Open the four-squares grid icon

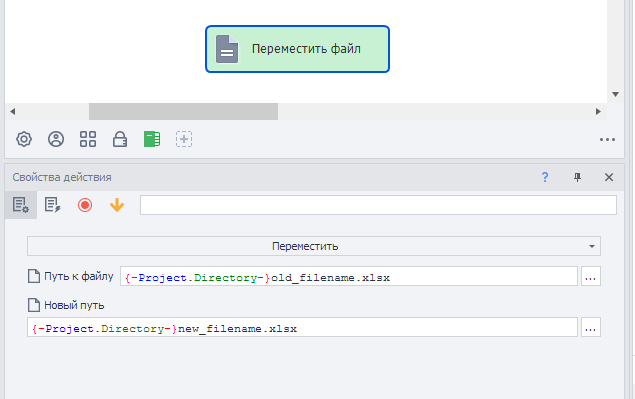88,139
